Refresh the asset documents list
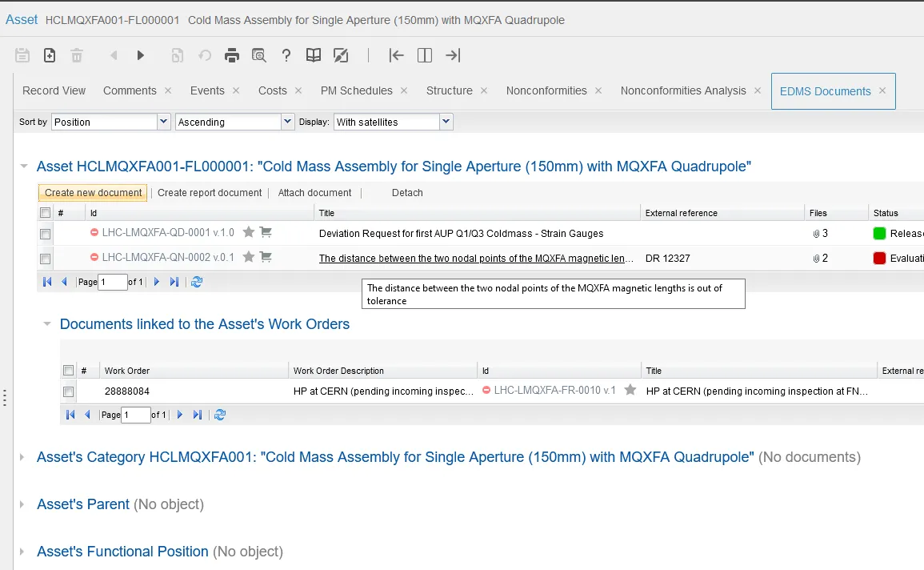 click(x=197, y=282)
